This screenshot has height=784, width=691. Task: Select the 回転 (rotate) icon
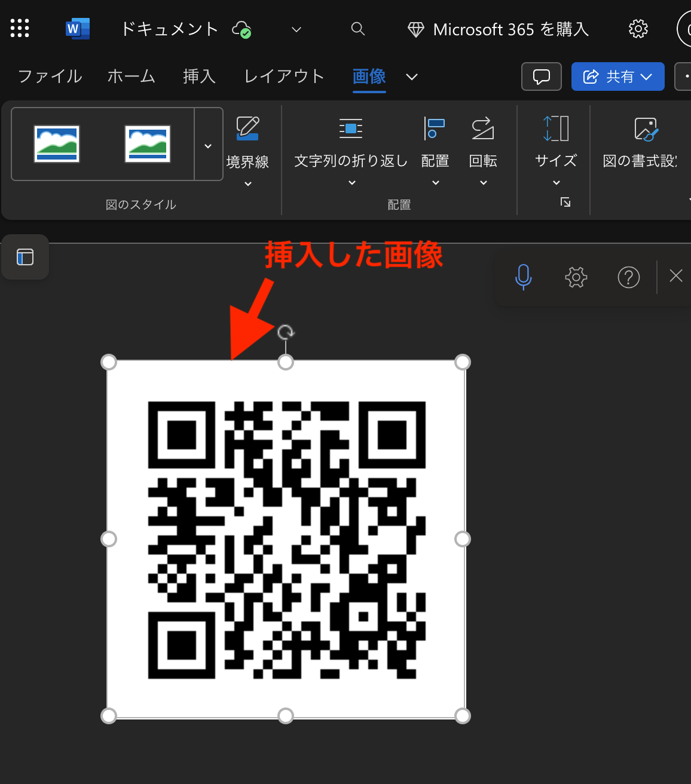pyautogui.click(x=482, y=128)
